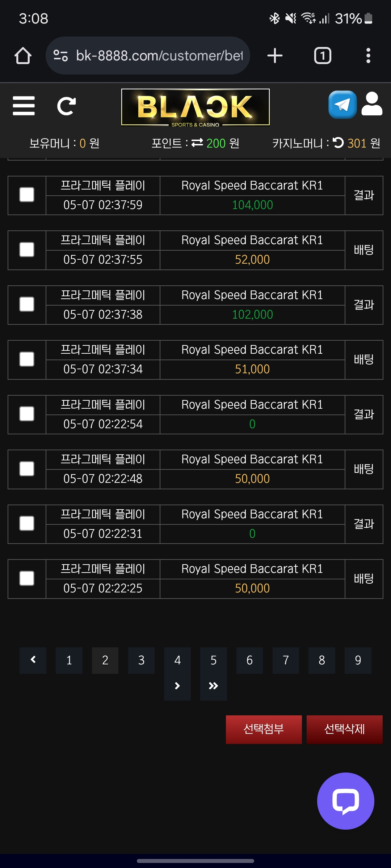Open the browser three-dot menu
Screen dimensions: 391x868
[x=368, y=56]
